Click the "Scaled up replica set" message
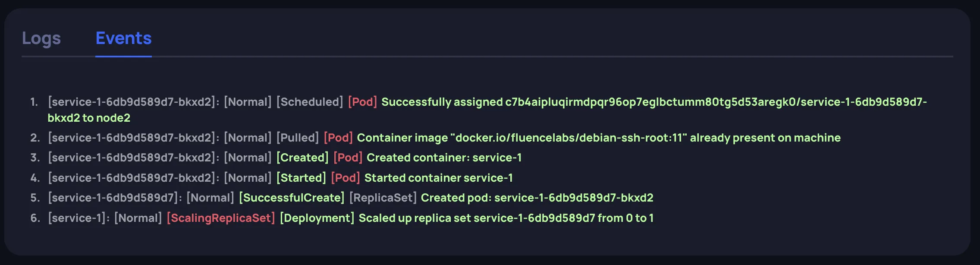The image size is (980, 265). coord(506,218)
